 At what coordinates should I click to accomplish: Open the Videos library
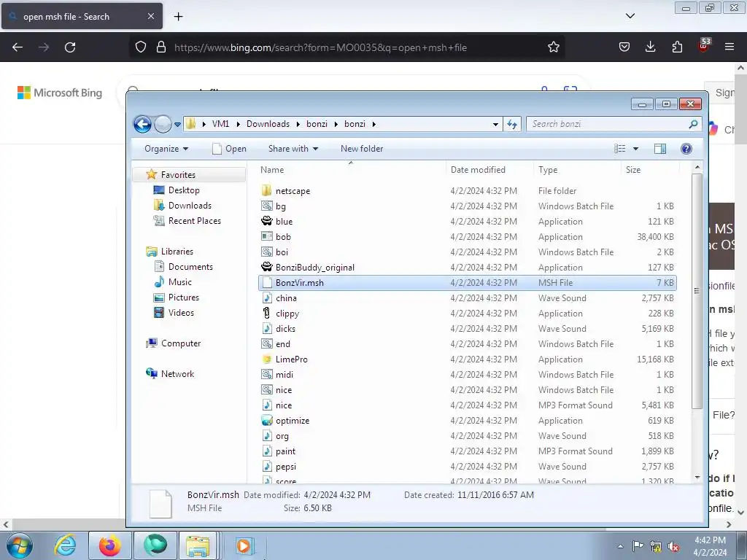[x=181, y=312]
